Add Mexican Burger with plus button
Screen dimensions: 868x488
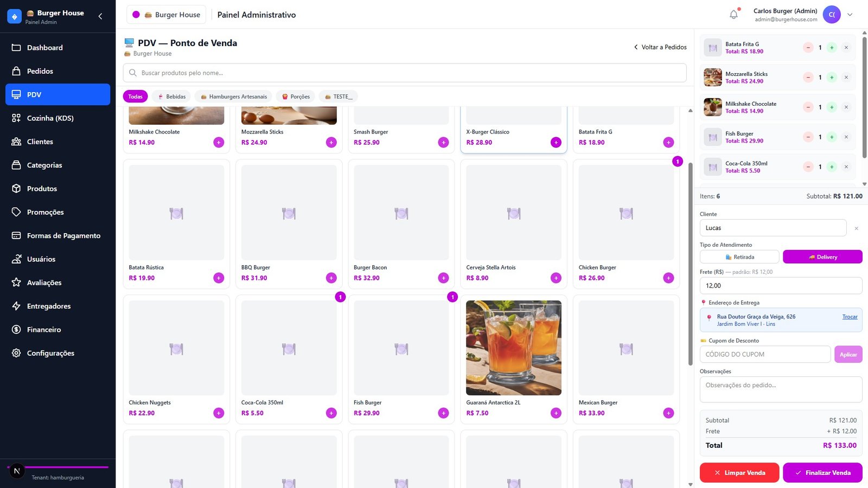tap(668, 413)
